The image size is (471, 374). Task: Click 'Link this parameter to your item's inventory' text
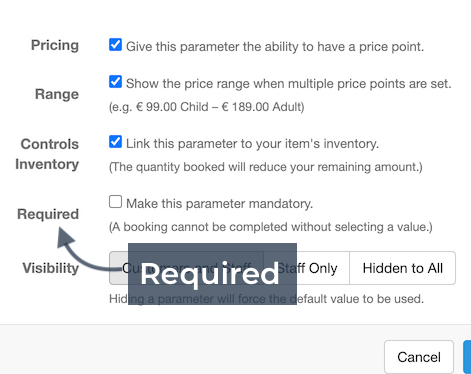tap(252, 144)
